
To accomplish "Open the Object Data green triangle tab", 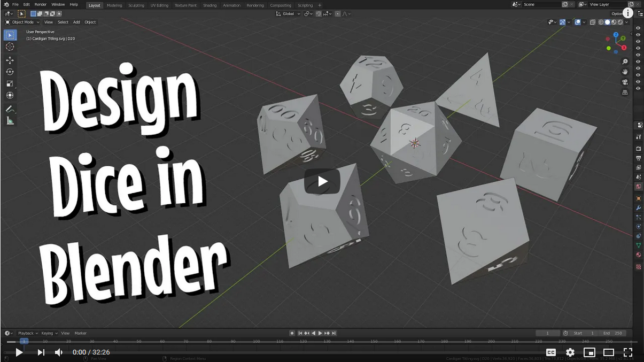I will click(x=638, y=245).
